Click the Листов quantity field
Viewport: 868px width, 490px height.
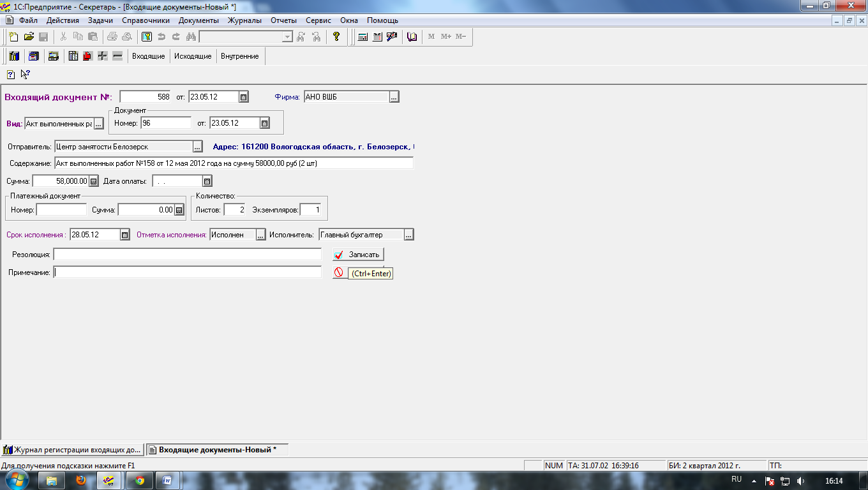coord(235,209)
